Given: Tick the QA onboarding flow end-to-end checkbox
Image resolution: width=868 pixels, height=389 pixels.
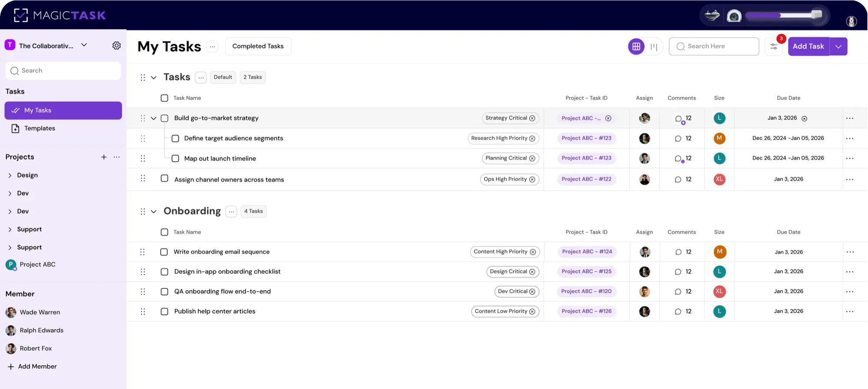Looking at the screenshot, I should pos(164,292).
